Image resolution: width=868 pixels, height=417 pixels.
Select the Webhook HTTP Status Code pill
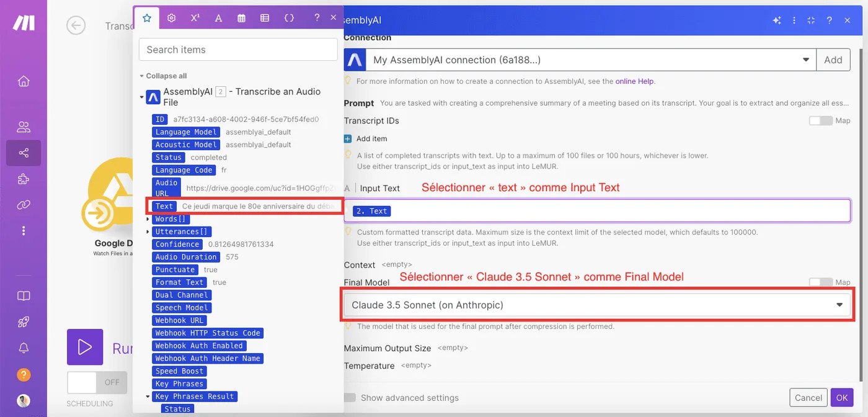coord(208,333)
